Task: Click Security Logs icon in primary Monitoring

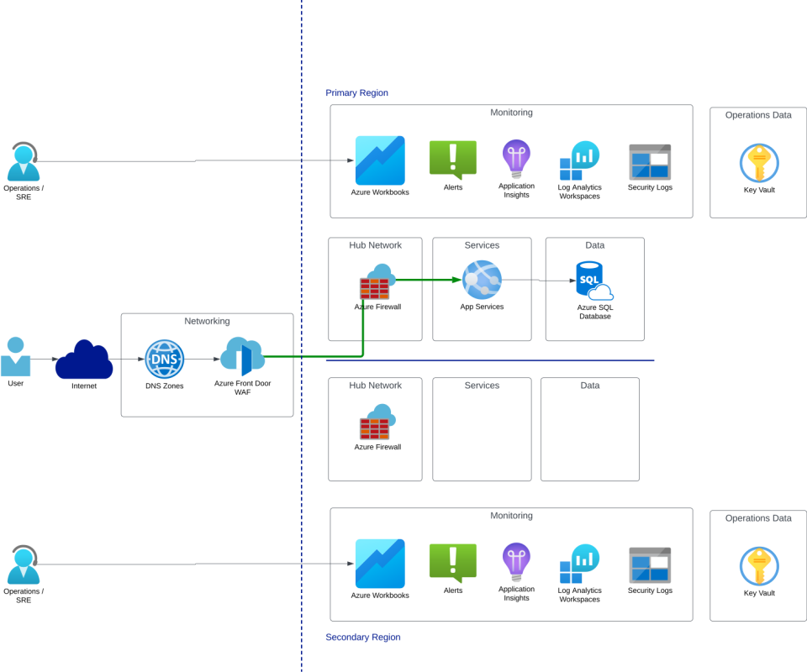Action: [x=650, y=162]
